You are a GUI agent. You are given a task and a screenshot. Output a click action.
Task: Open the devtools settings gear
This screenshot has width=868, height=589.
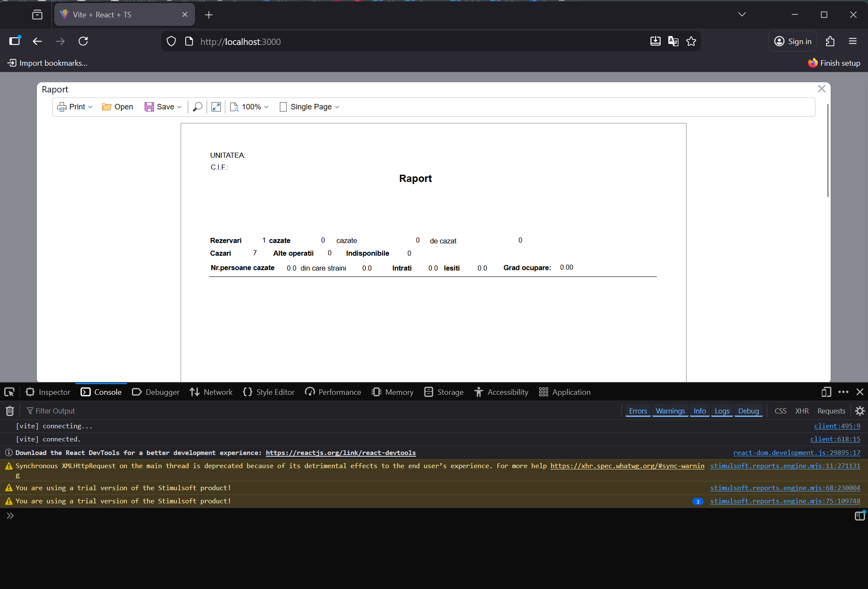[x=860, y=410]
